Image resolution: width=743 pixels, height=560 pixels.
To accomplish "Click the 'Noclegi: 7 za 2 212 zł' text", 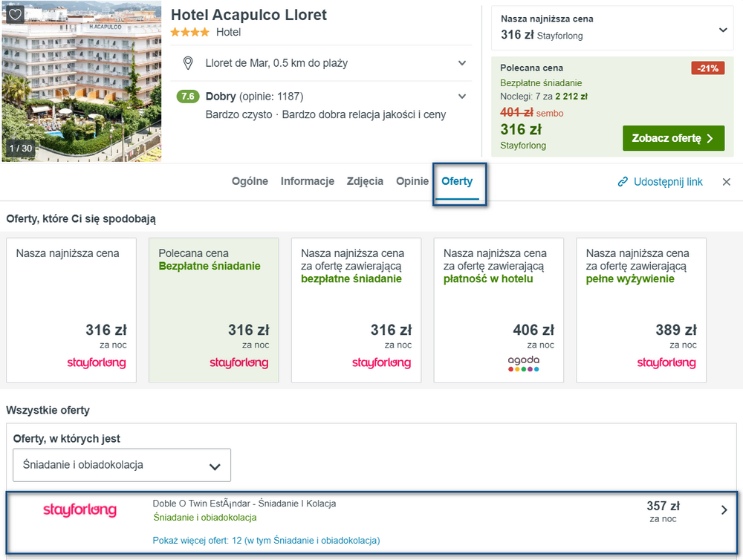I will [544, 97].
